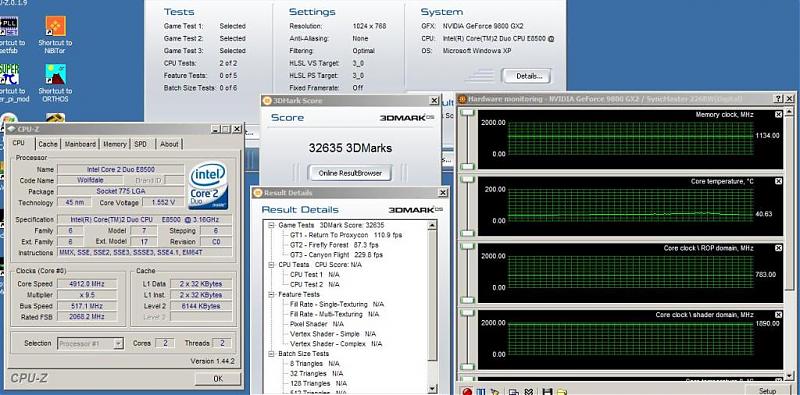Viewport: 800px width, 395px height.
Task: Click the double-chevron icon in monitoring toolbar
Action: coord(529,391)
